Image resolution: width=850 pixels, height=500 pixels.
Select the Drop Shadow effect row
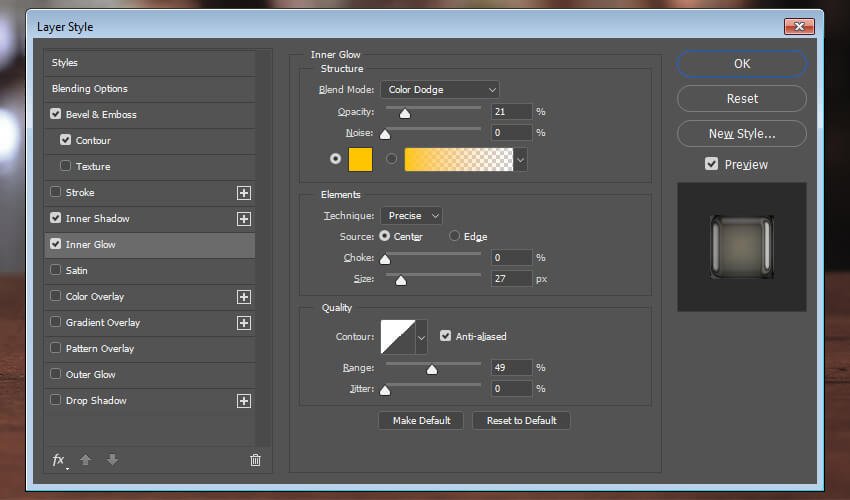[150, 401]
